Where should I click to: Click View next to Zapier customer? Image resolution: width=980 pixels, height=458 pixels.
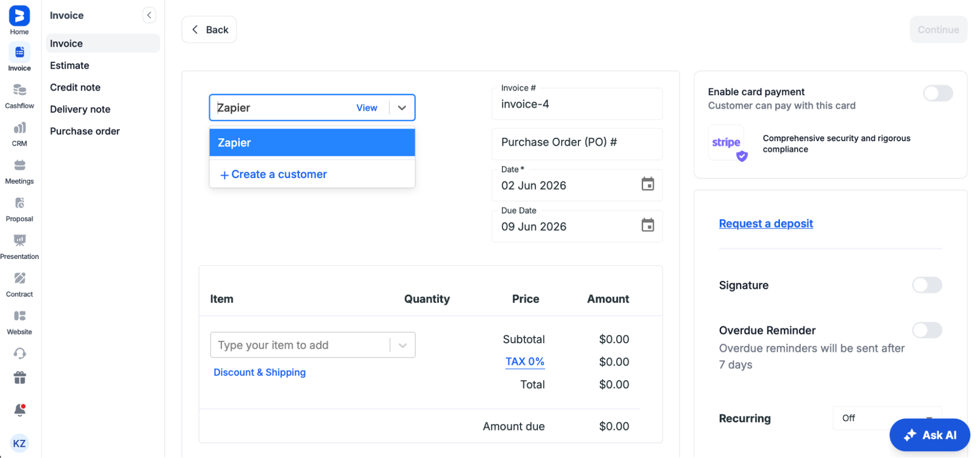click(x=367, y=108)
